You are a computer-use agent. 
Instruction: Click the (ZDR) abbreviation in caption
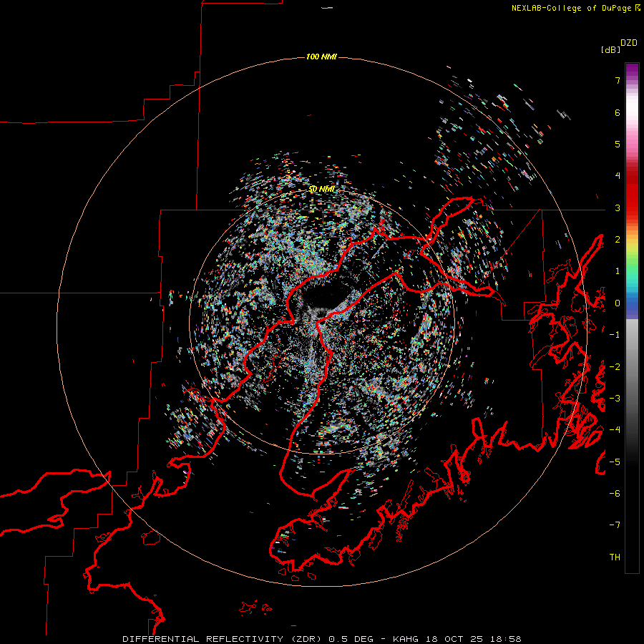click(x=306, y=639)
